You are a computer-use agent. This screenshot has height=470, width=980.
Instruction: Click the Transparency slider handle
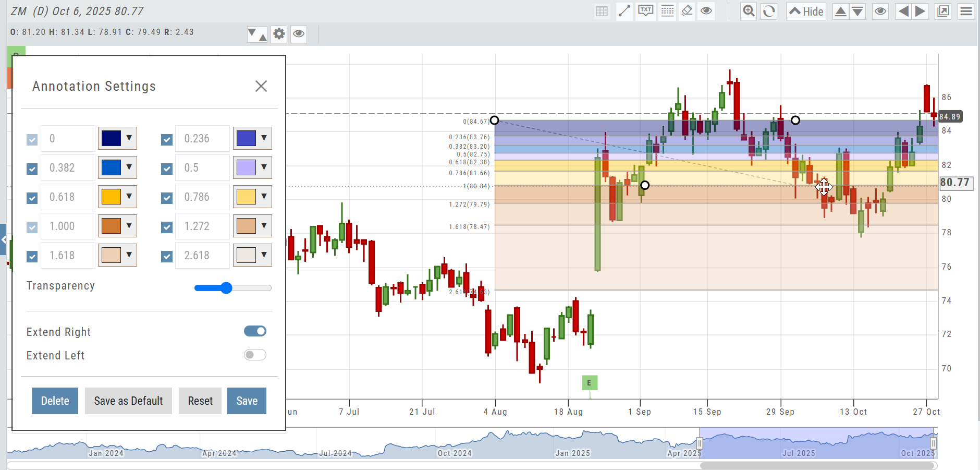(x=226, y=288)
